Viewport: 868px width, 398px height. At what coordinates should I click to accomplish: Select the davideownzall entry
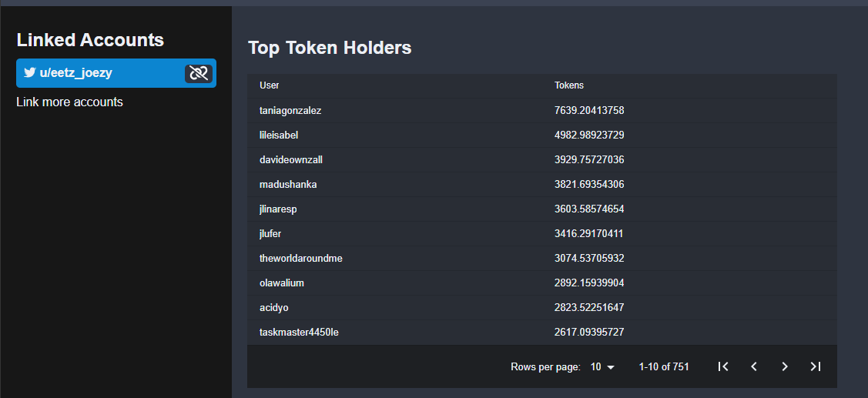pyautogui.click(x=542, y=160)
